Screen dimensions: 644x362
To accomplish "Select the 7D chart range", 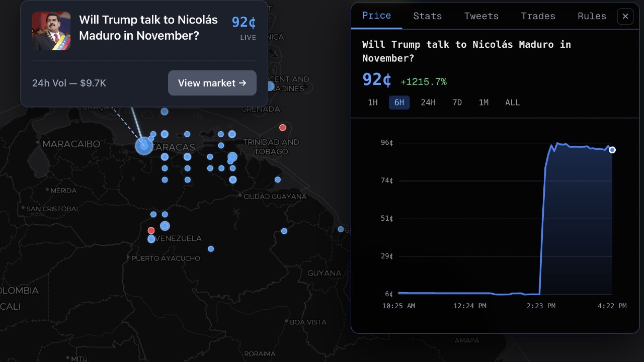I will [x=457, y=102].
